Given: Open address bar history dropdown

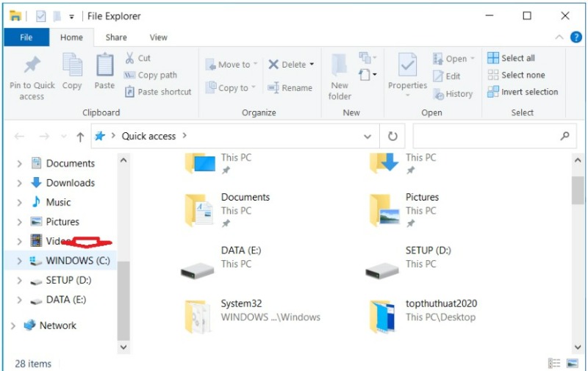Looking at the screenshot, I should [367, 137].
